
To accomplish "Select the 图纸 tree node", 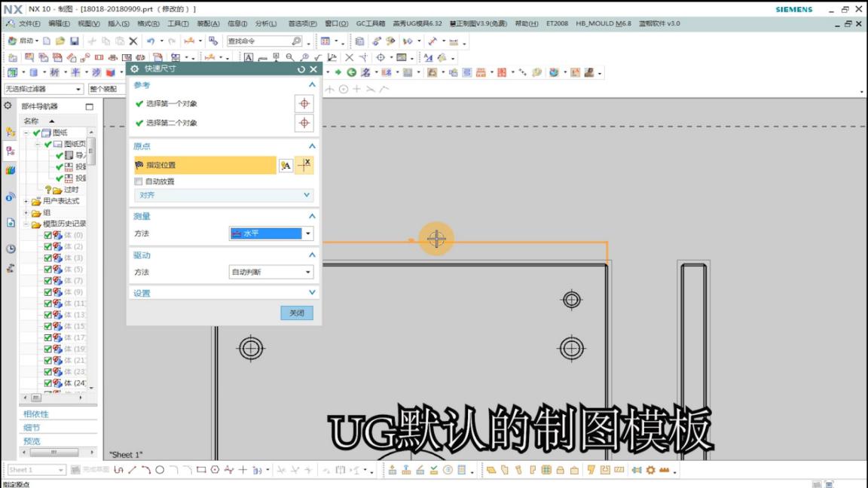I will [60, 133].
